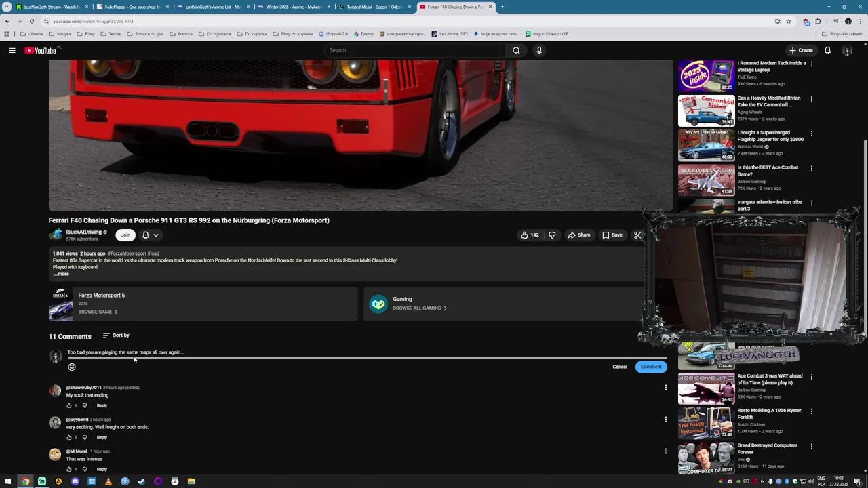Click the Clip scissors icon

coord(637,235)
